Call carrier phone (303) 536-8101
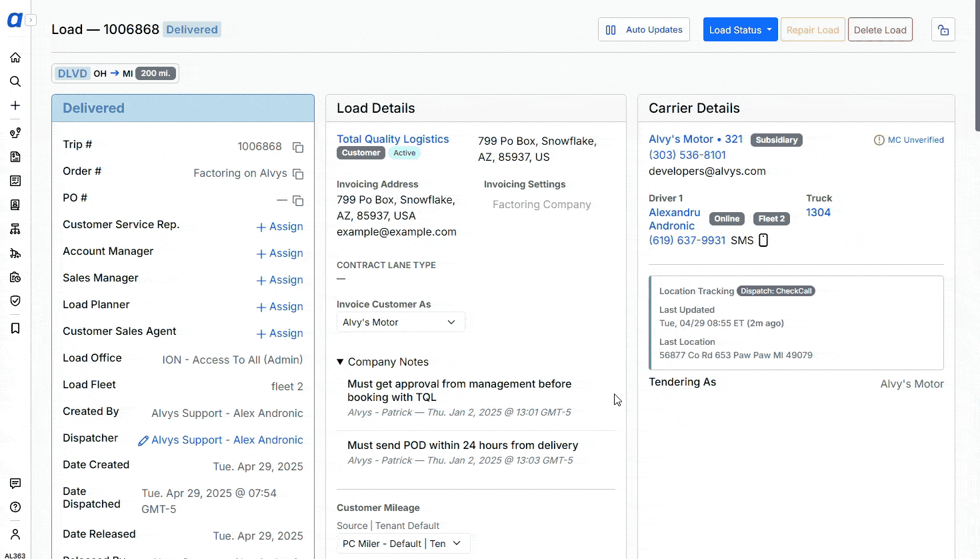 (x=687, y=155)
